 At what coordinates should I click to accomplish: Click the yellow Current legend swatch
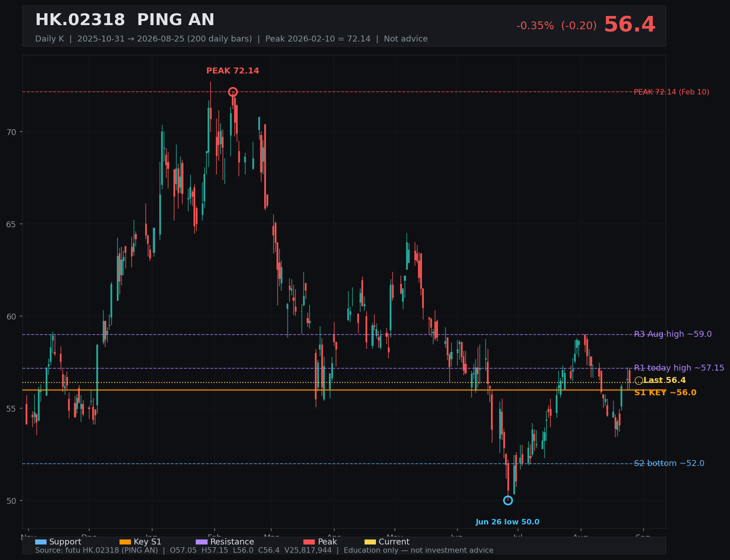pyautogui.click(x=370, y=542)
